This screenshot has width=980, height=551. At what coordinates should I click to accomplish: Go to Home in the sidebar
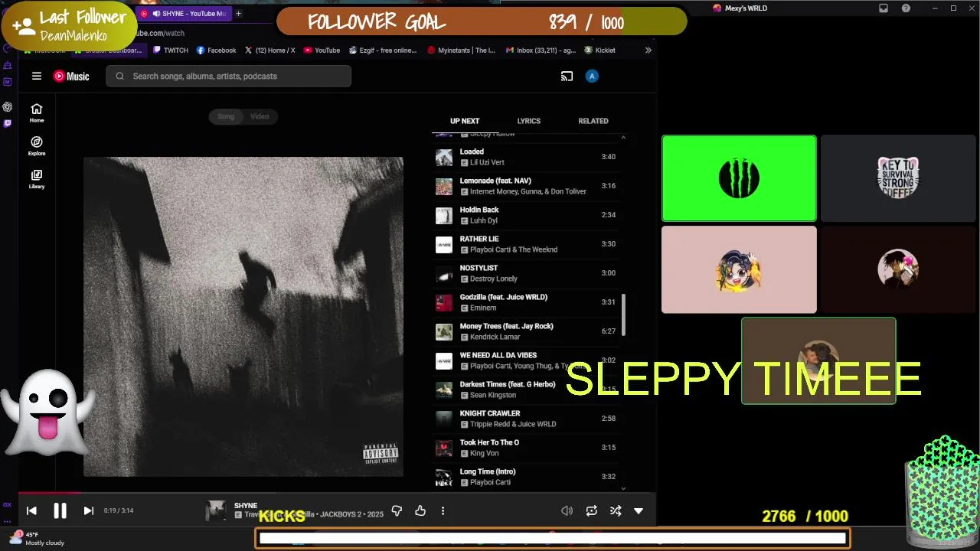tap(37, 112)
